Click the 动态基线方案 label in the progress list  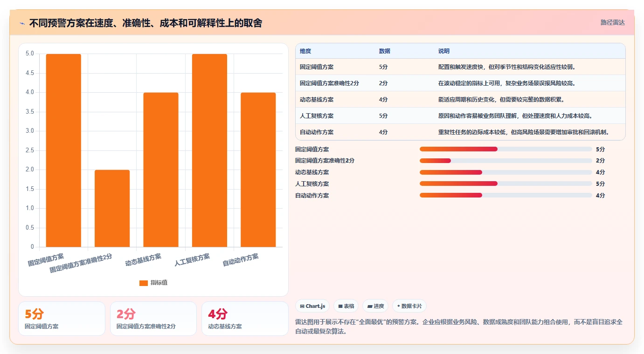312,172
